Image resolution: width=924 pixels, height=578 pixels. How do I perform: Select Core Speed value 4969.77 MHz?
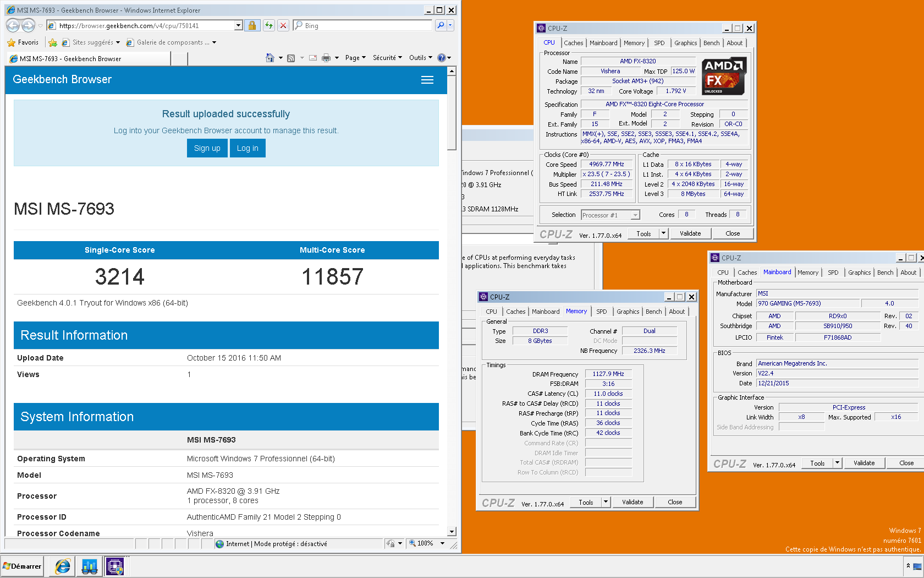point(607,164)
